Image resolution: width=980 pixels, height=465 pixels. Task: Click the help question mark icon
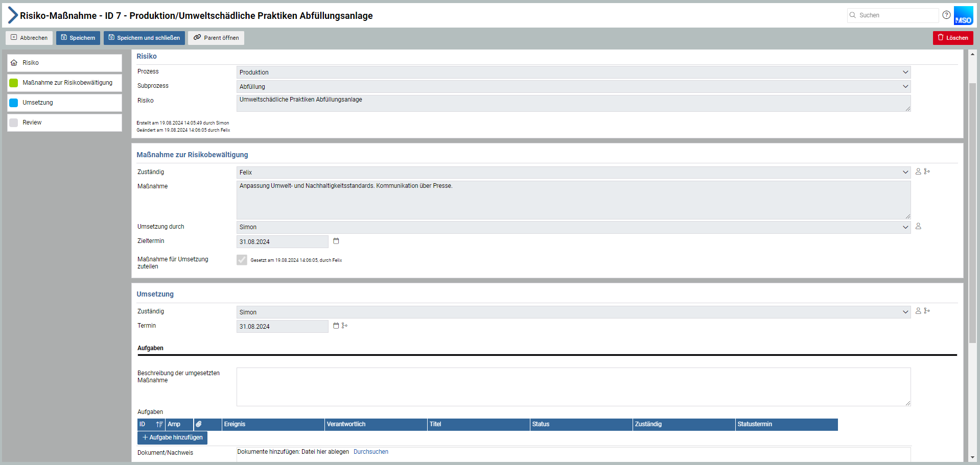tap(946, 15)
